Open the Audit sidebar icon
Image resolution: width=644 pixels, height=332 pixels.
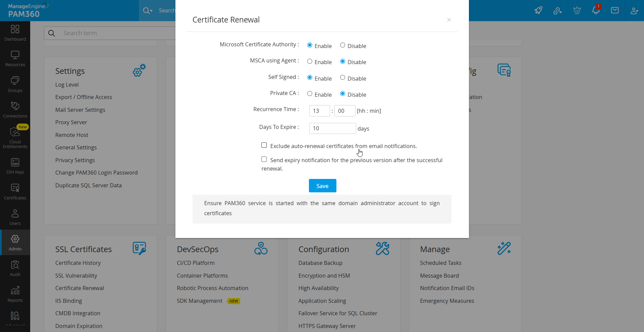pyautogui.click(x=15, y=268)
